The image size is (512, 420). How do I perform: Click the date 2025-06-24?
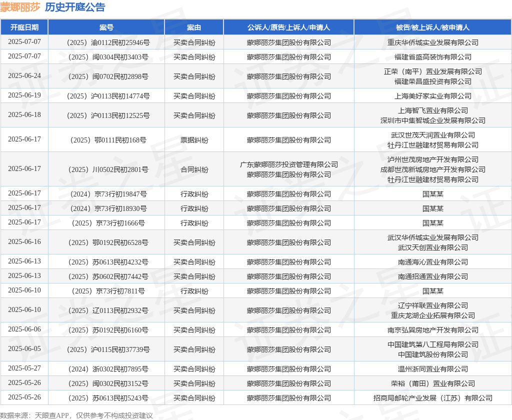click(24, 76)
